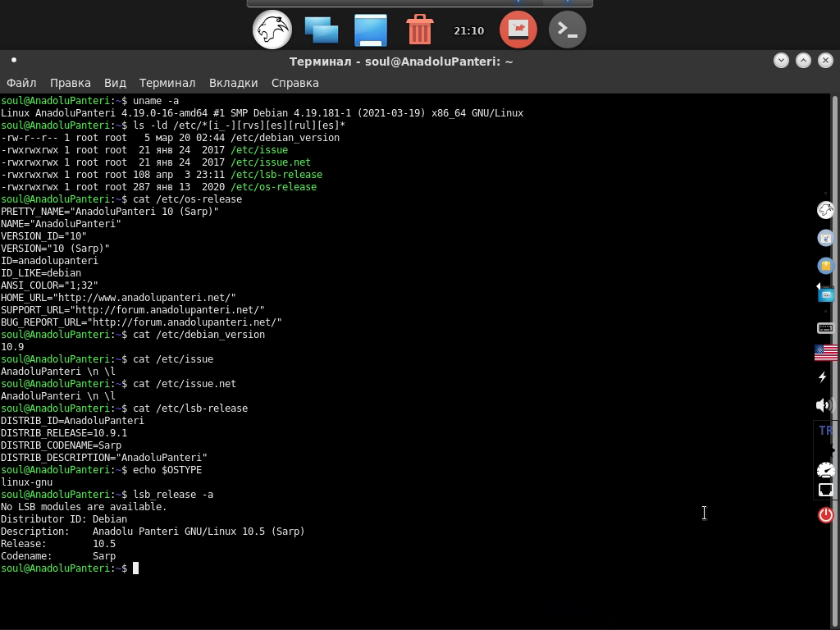
Task: Click the empty terminal prompt with the cursor
Action: coord(70,568)
